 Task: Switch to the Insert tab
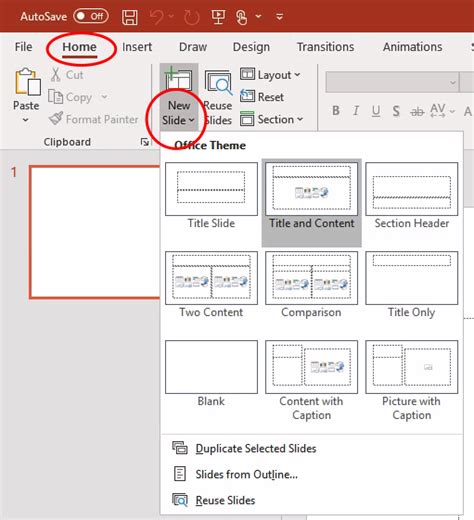click(137, 47)
